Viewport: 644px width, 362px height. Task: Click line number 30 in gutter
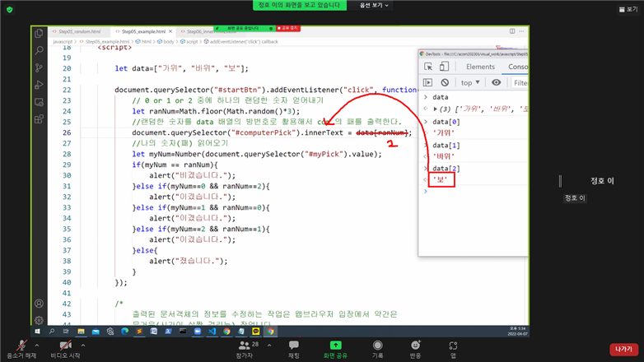coord(67,175)
